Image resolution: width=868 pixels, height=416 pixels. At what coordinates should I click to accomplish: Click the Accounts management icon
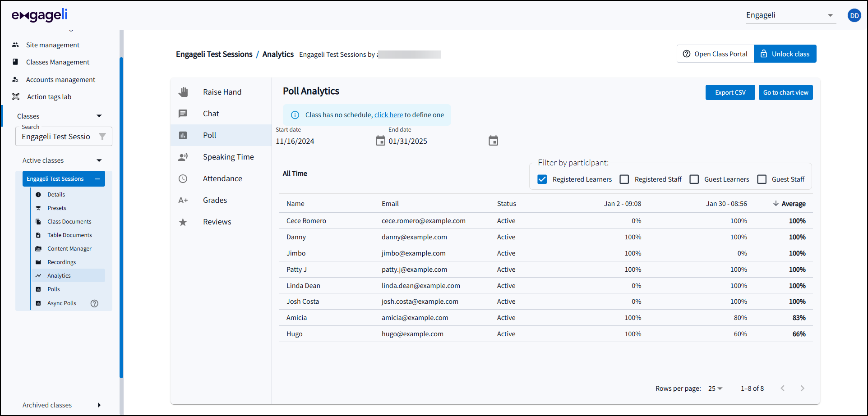pos(15,79)
